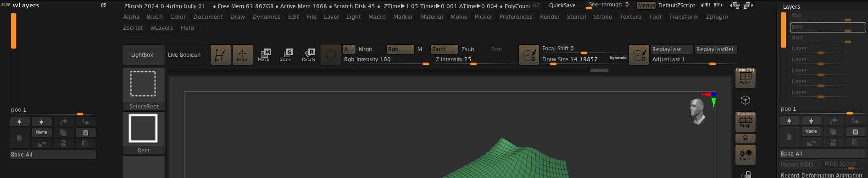Toggle Zadd sculpt mode
The height and width of the screenshot is (178, 868).
(444, 49)
